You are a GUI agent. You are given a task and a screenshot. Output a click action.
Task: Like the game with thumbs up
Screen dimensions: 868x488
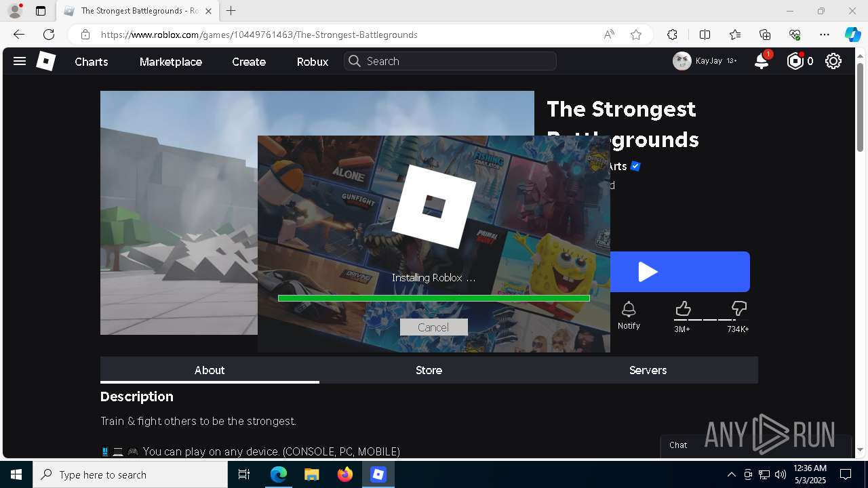tap(683, 310)
